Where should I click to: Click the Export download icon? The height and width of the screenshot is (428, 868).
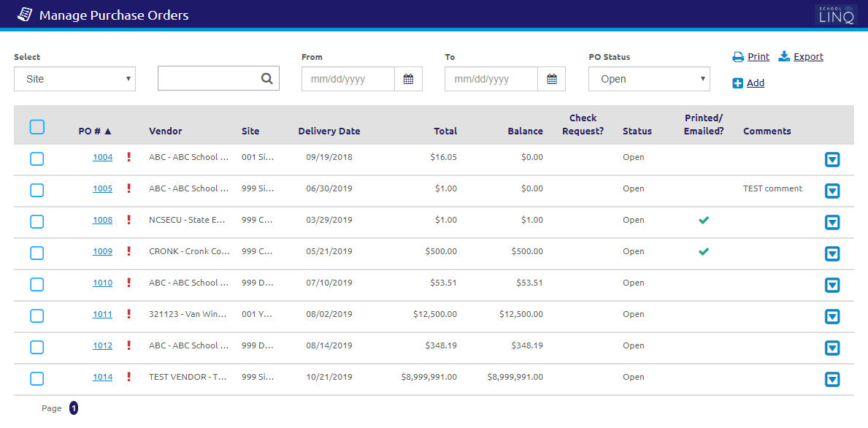coord(784,57)
